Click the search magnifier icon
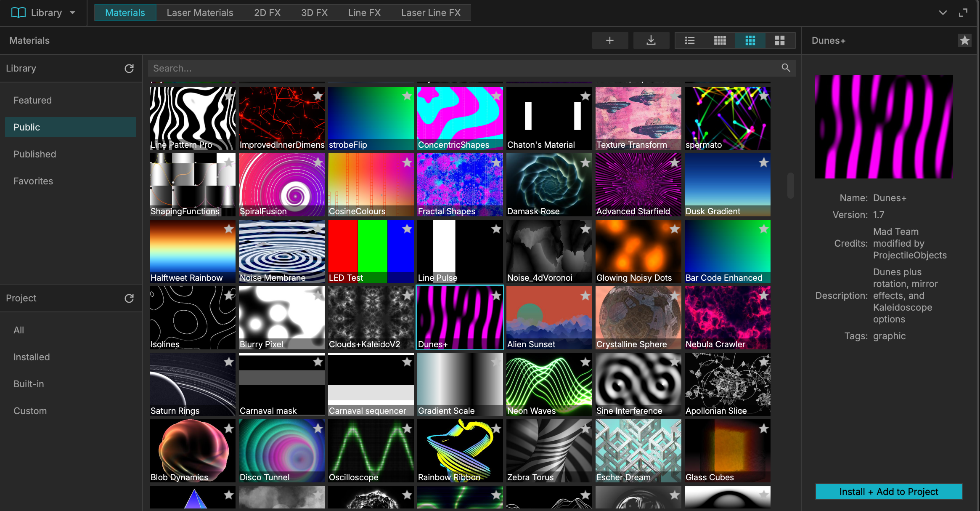 coord(786,68)
